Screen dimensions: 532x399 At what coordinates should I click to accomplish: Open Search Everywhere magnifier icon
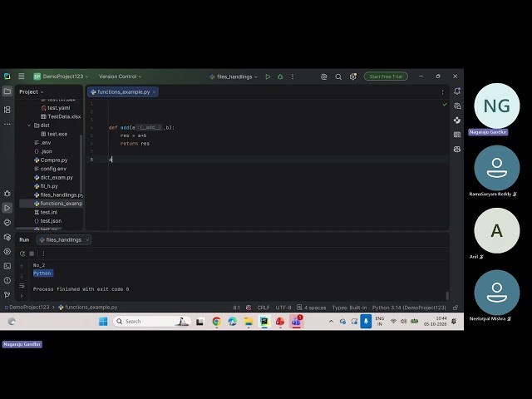coord(338,76)
